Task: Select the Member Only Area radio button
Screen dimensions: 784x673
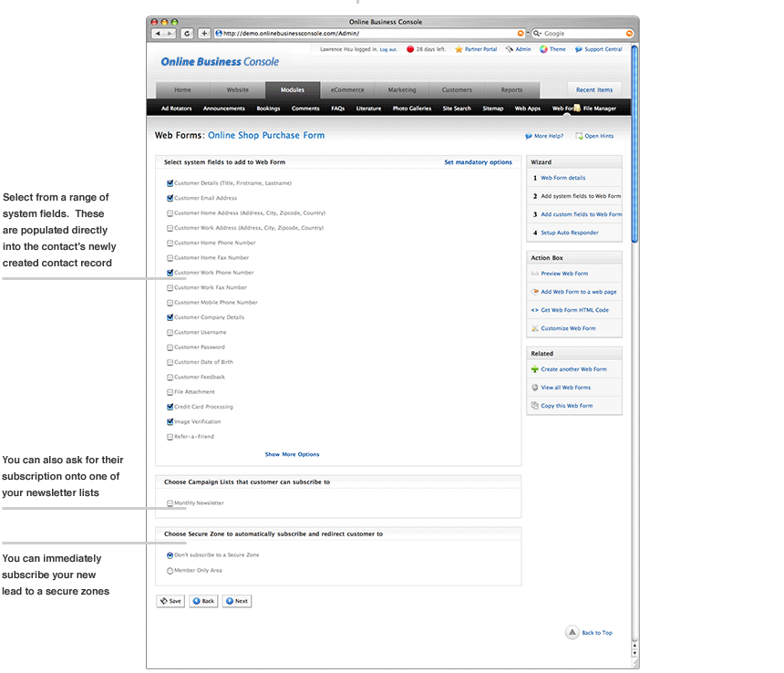Action: pos(170,571)
